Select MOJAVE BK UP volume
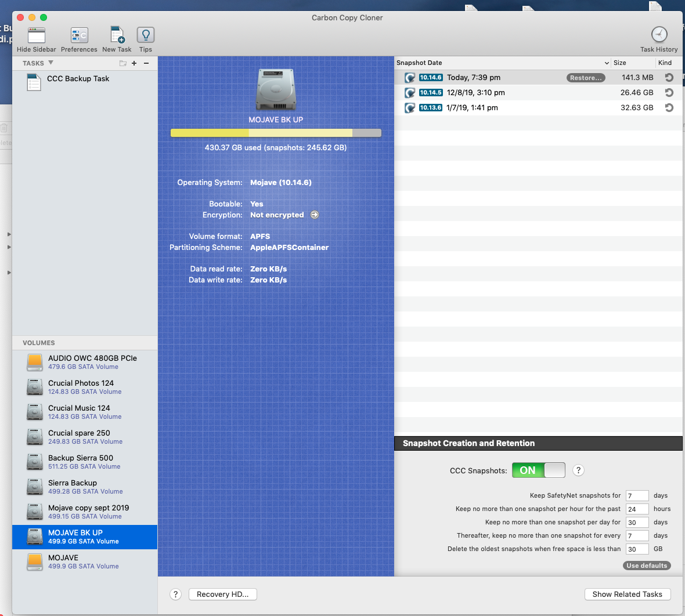 tap(85, 537)
